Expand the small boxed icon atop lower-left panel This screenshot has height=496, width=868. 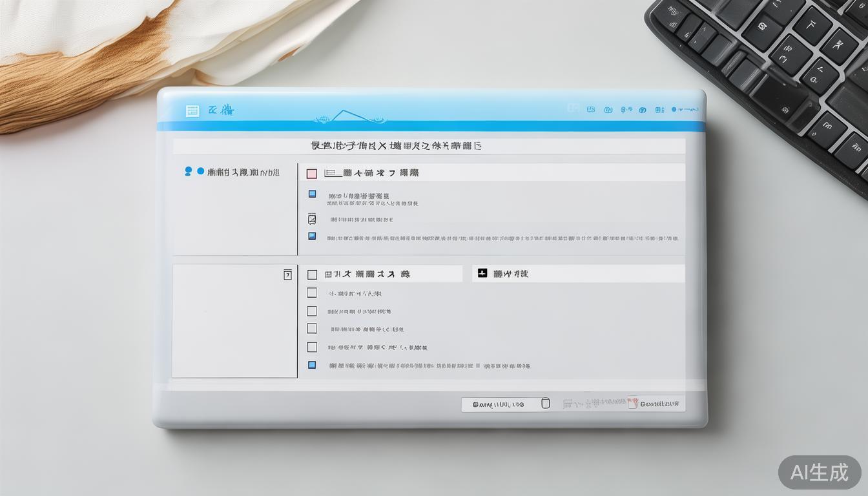pyautogui.click(x=287, y=274)
